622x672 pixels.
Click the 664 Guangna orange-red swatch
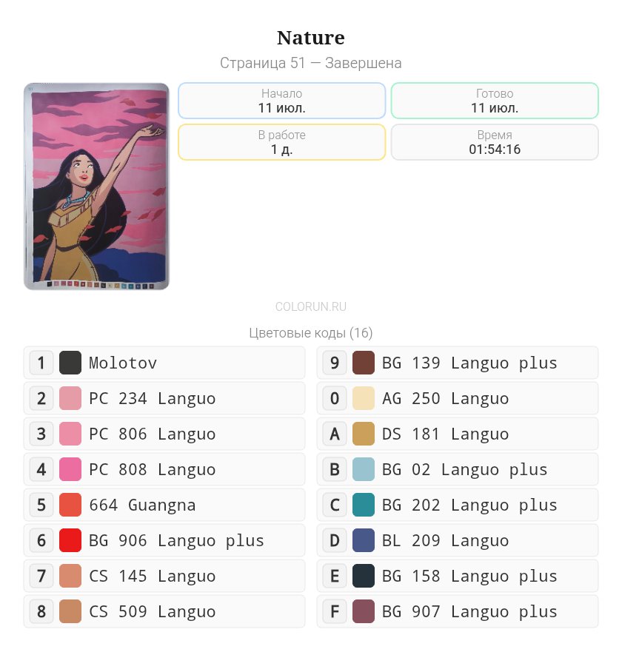click(x=70, y=505)
